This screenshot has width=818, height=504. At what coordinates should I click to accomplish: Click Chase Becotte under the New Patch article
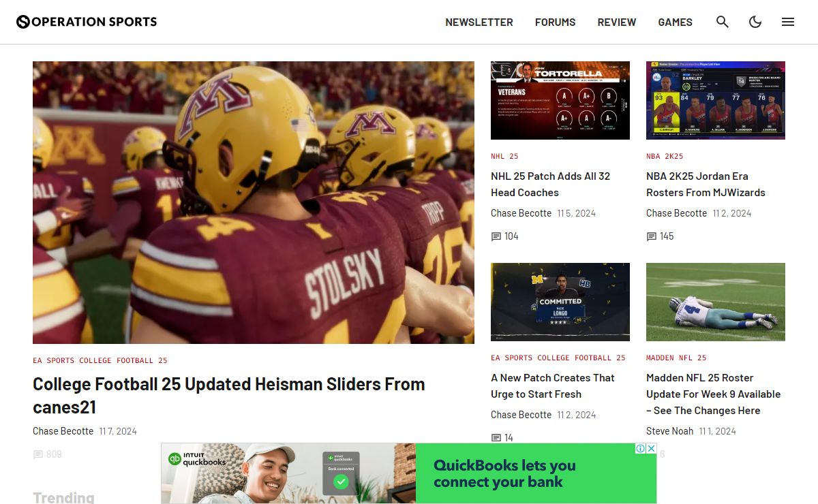point(521,415)
